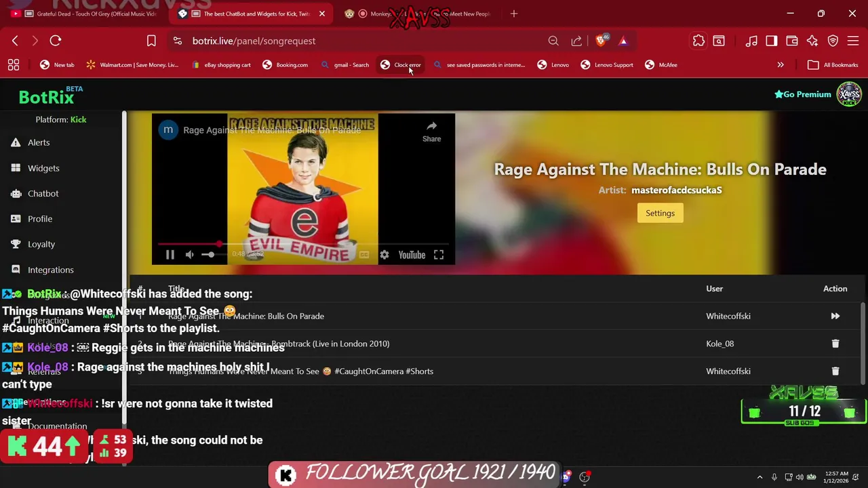
Task: Open video on YouTube via logo
Action: (x=412, y=255)
